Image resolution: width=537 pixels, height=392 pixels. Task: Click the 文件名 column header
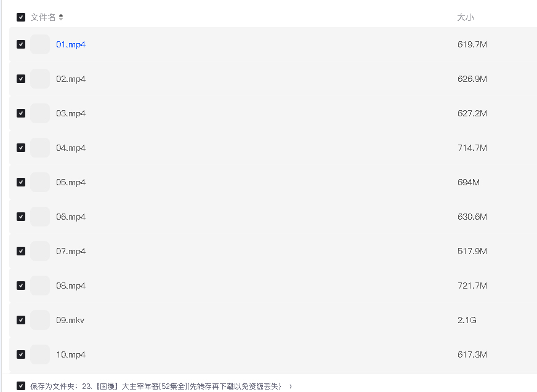pyautogui.click(x=43, y=17)
